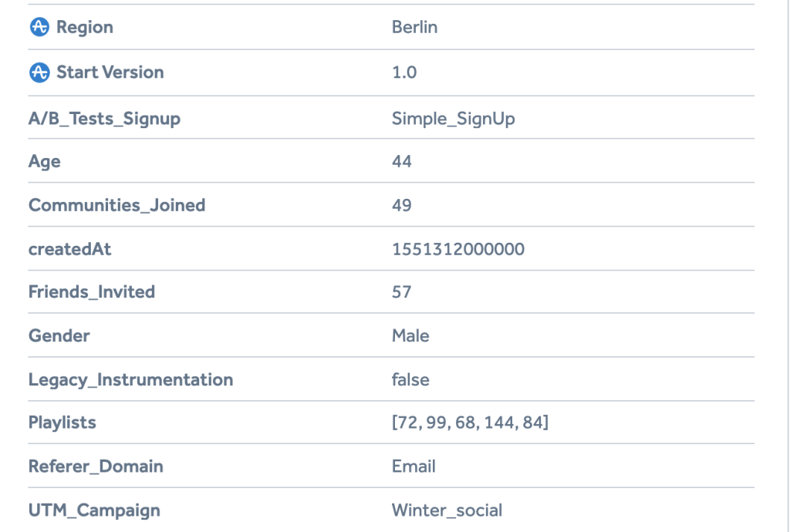
Task: Click the createdAt timestamp 1551312000000
Action: pos(458,249)
